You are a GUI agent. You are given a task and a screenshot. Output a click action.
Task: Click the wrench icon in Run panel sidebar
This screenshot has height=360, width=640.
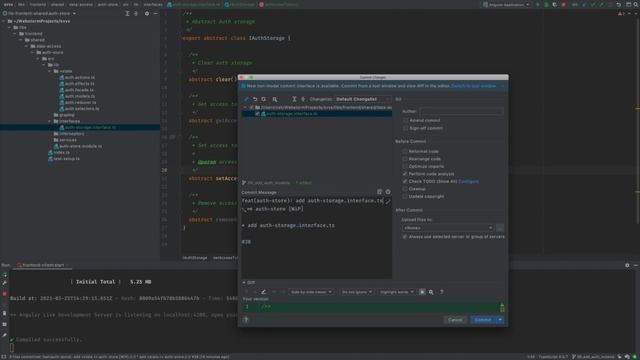click(4, 283)
